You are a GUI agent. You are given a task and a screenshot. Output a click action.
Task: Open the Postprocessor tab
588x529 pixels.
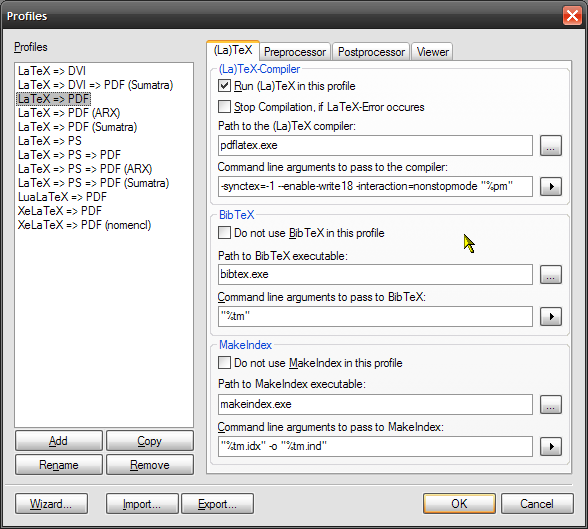pos(371,52)
